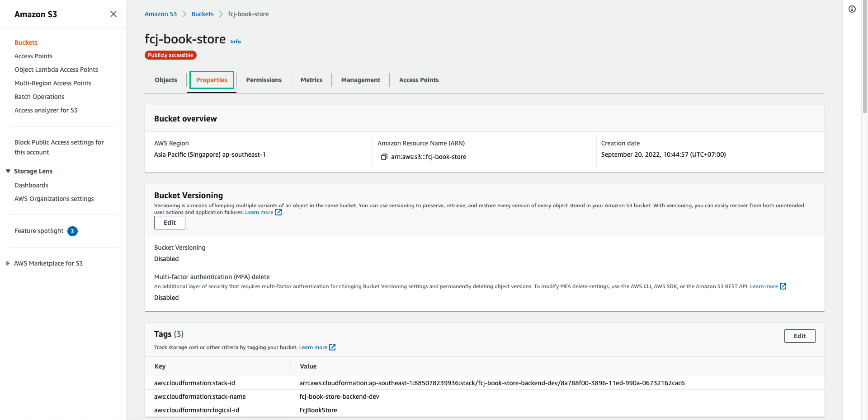This screenshot has height=420, width=868.
Task: Copy the bucket ARN with copy icon
Action: [x=384, y=157]
